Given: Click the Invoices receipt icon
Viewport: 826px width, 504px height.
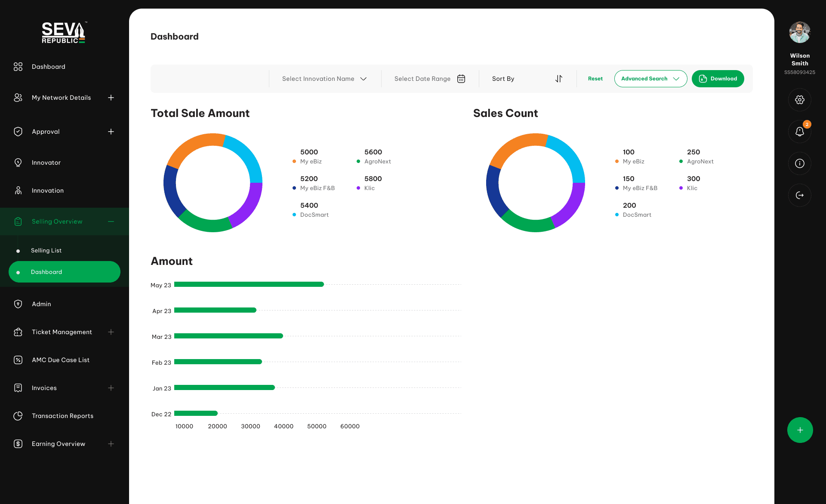Looking at the screenshot, I should click(x=18, y=388).
